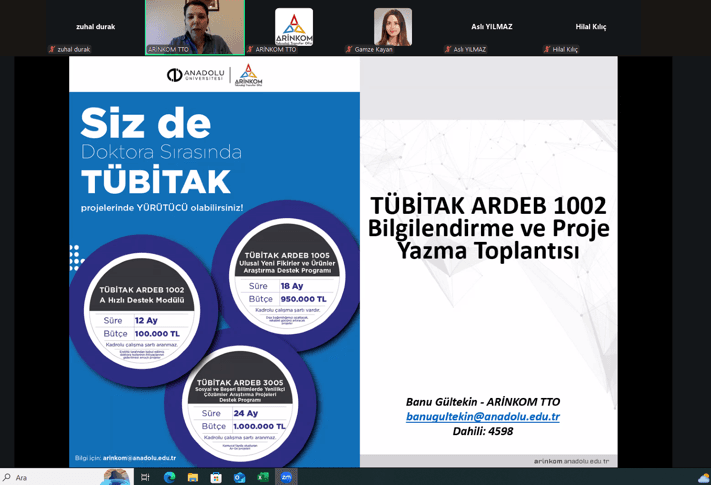The width and height of the screenshot is (711, 485).
Task: Select the active speaker ARİNKOM TTO video
Action: [194, 27]
